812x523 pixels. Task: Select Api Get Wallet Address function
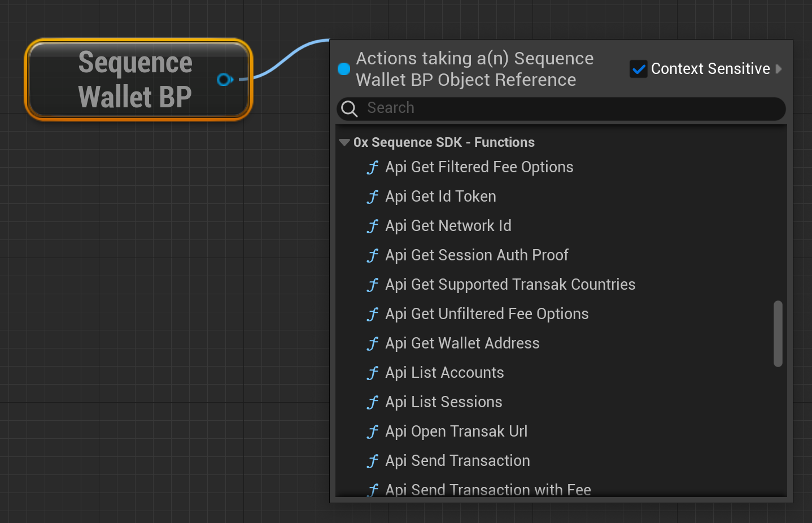462,343
